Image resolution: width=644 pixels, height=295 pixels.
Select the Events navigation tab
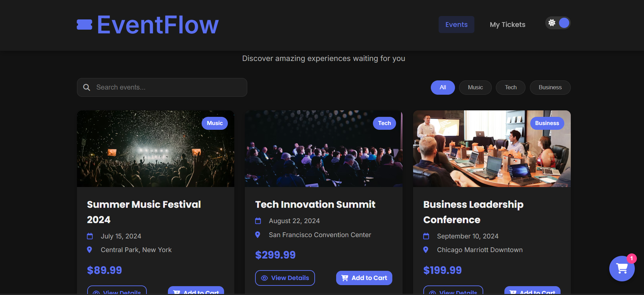[x=456, y=24]
